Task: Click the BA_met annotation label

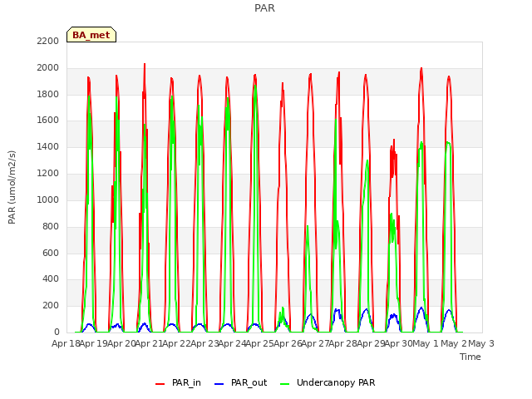Action: coord(91,35)
